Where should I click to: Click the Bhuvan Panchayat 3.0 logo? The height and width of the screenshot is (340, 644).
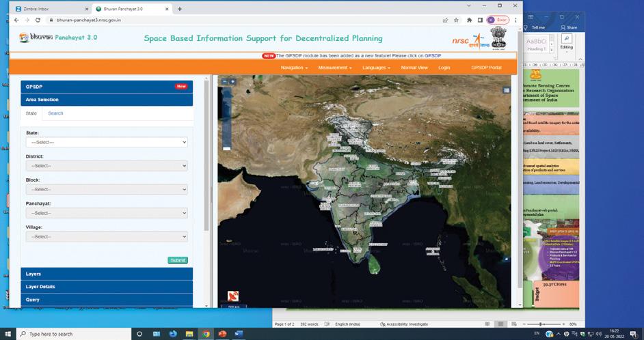click(58, 38)
